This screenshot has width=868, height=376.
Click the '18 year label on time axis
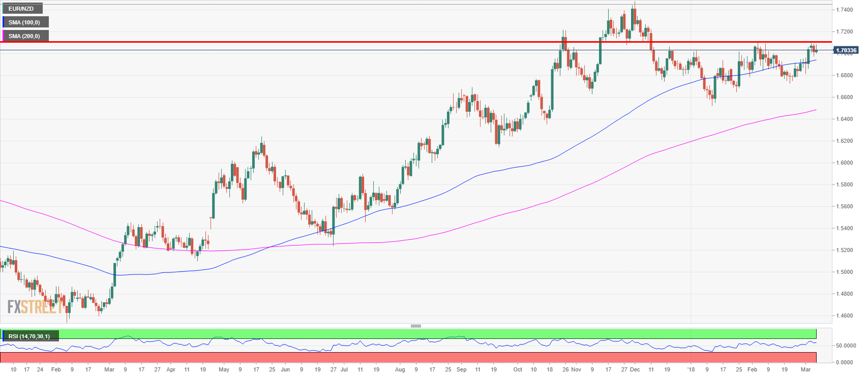[691, 369]
